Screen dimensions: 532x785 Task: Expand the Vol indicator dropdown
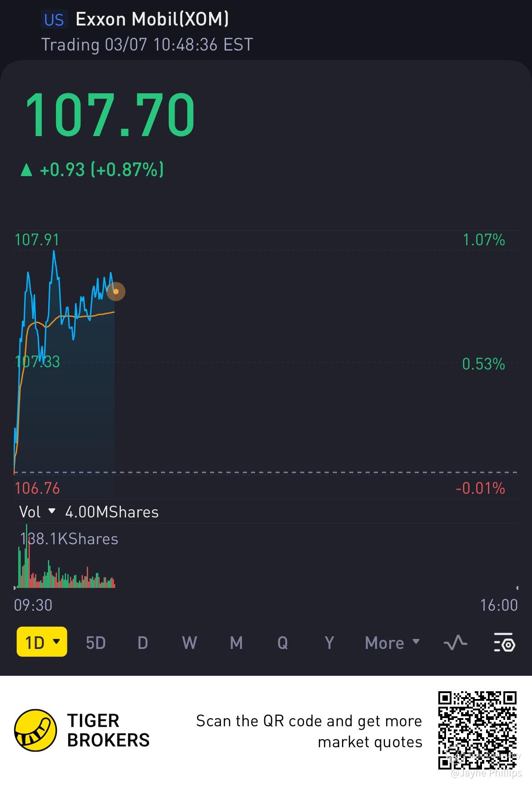coord(37,512)
